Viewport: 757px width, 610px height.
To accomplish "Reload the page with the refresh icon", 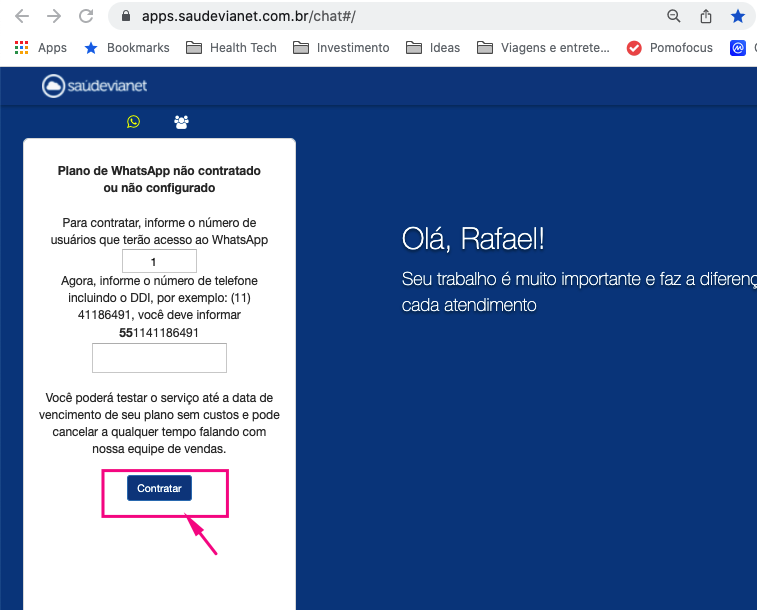I will point(86,16).
